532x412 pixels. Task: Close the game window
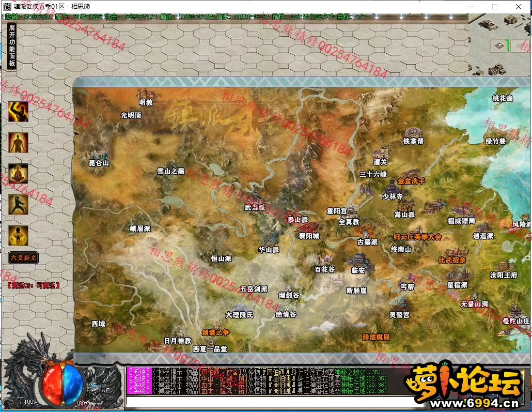[519, 7]
